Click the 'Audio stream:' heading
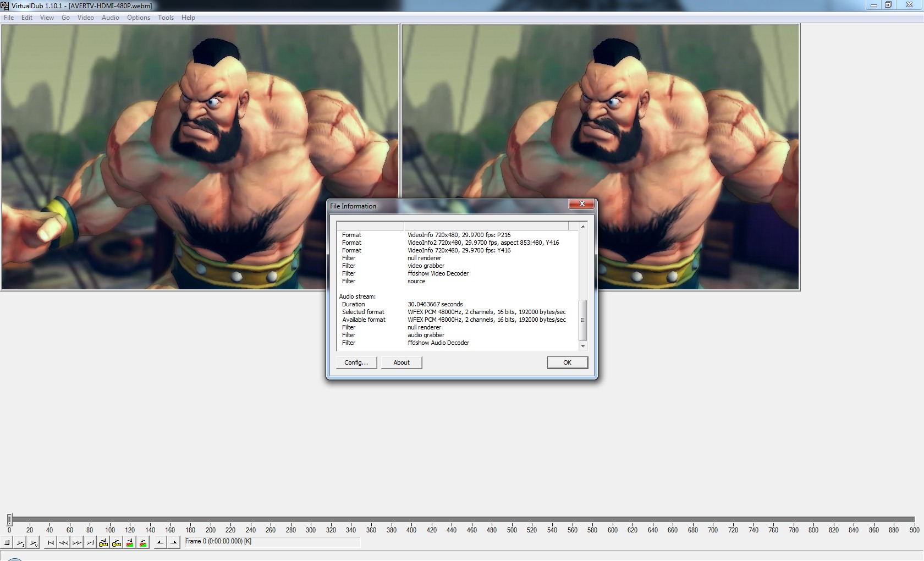The width and height of the screenshot is (924, 561). tap(358, 296)
